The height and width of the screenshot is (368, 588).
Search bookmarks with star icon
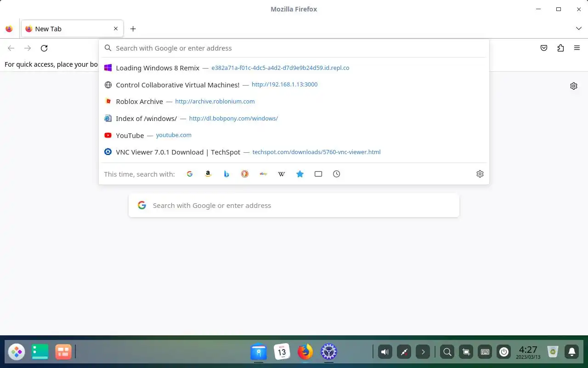[300, 174]
